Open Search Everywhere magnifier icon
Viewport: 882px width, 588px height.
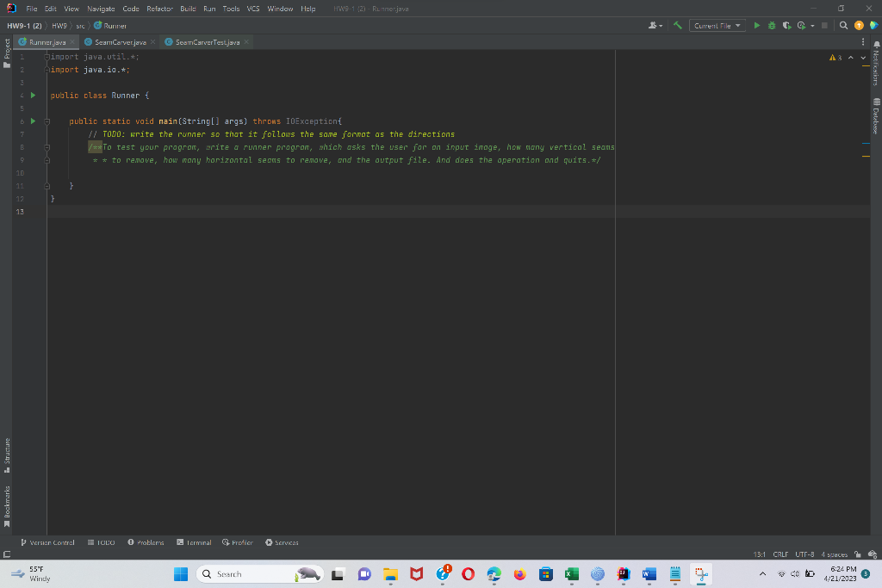tap(843, 25)
